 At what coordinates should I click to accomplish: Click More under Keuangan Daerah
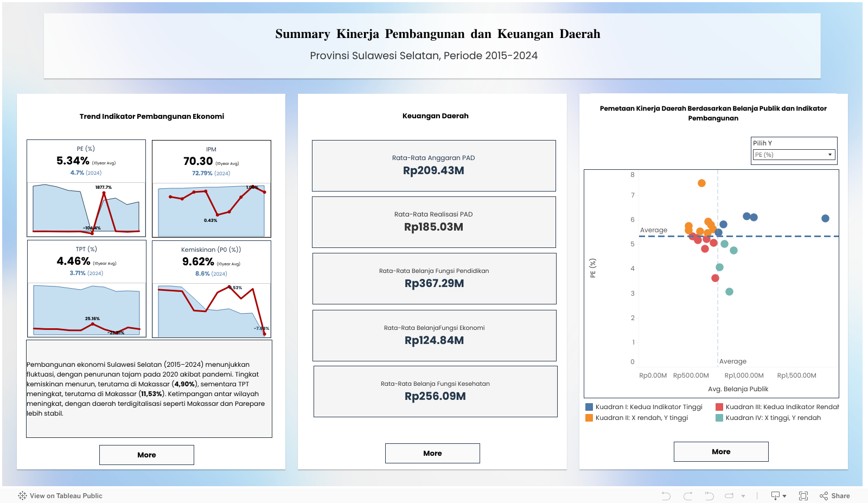(x=432, y=453)
